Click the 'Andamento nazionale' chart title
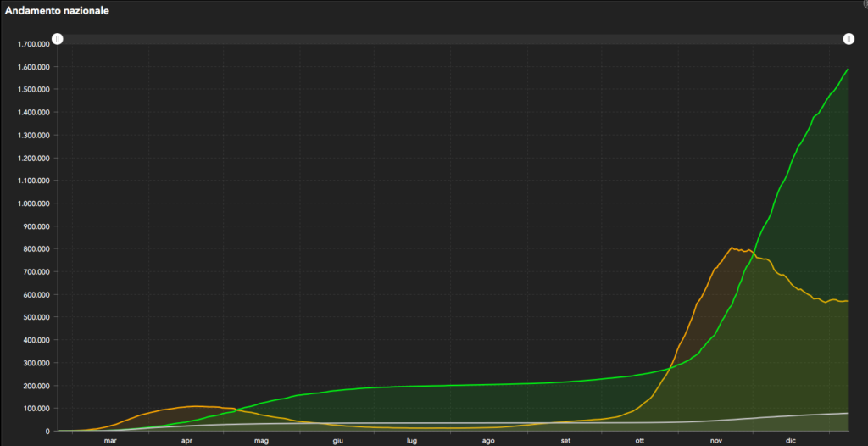 (x=57, y=12)
